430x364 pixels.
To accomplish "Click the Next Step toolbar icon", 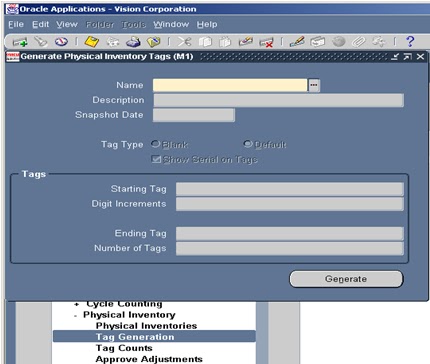I will [x=113, y=42].
